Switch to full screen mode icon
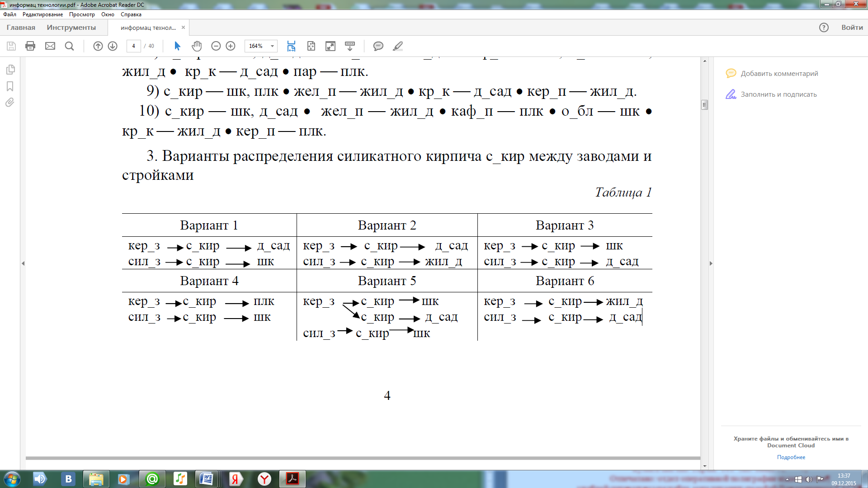Image resolution: width=868 pixels, height=488 pixels. click(330, 46)
